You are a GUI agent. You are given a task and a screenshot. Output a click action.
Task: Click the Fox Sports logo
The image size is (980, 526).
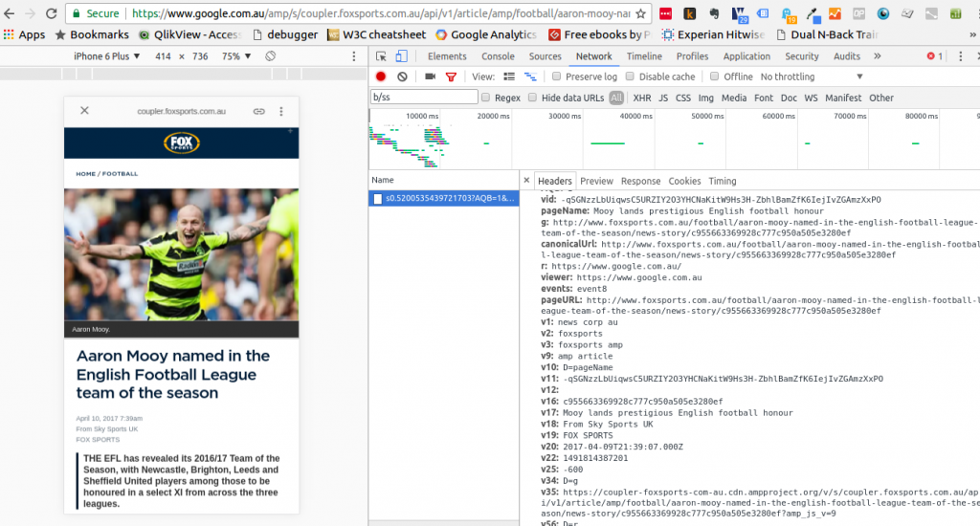coord(181,143)
